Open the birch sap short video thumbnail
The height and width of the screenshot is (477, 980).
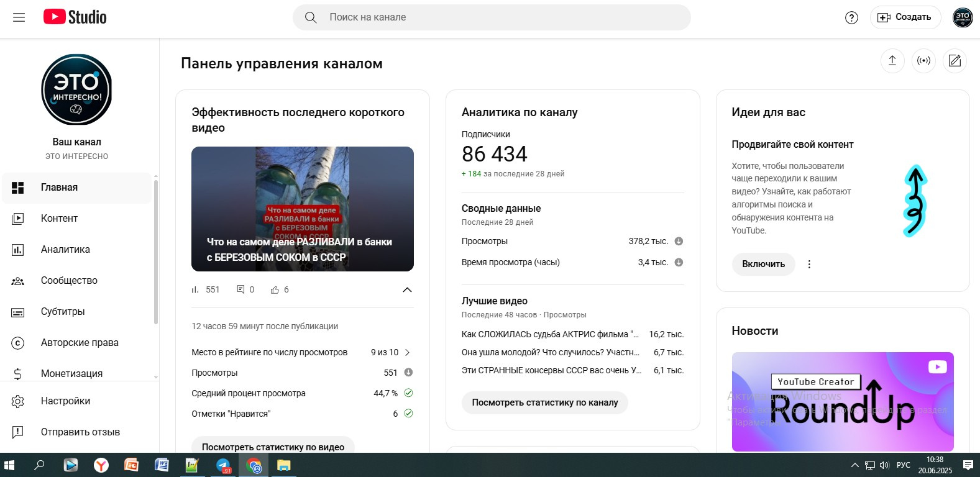pyautogui.click(x=303, y=209)
